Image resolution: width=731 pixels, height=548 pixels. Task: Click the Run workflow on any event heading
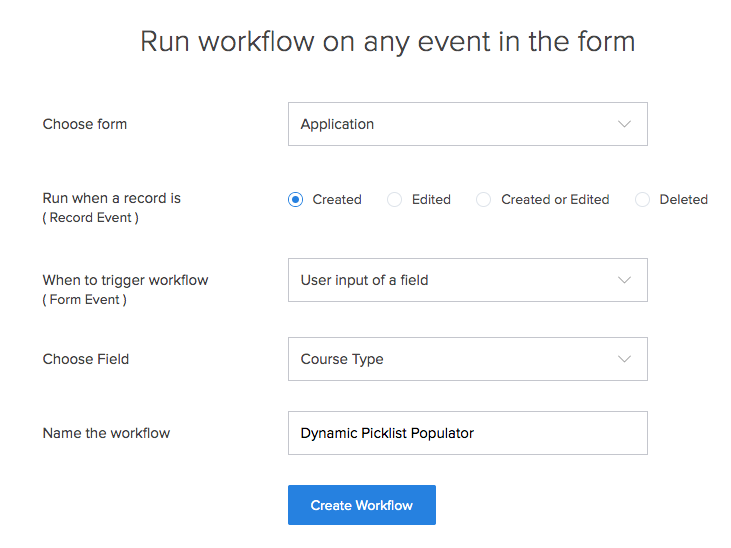tap(388, 42)
